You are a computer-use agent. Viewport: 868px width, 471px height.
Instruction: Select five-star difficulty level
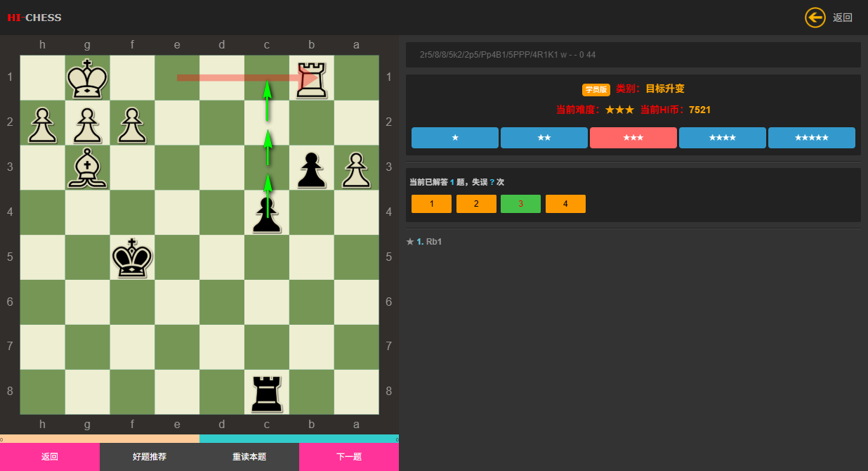point(811,138)
